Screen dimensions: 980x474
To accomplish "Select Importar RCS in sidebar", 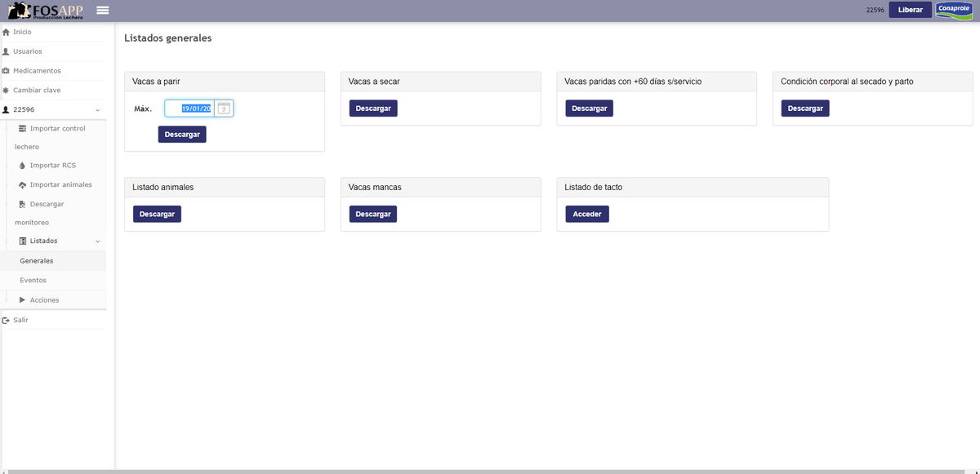I will pos(53,166).
